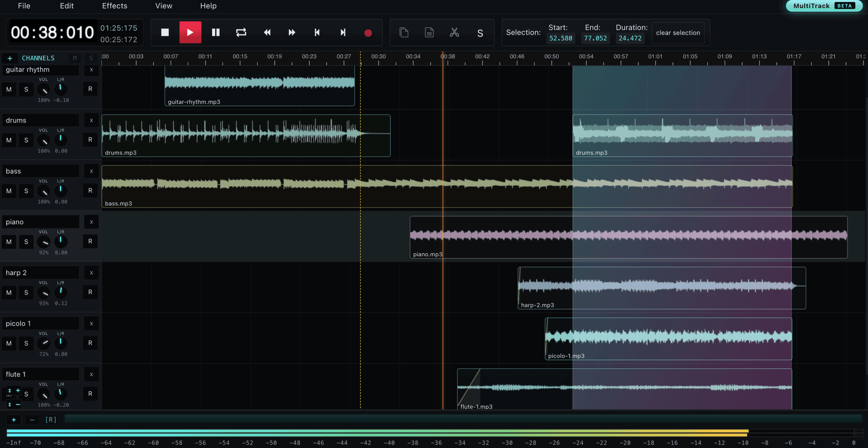Start recording with the red record button
Screen dimensions: 868x448
pos(368,33)
